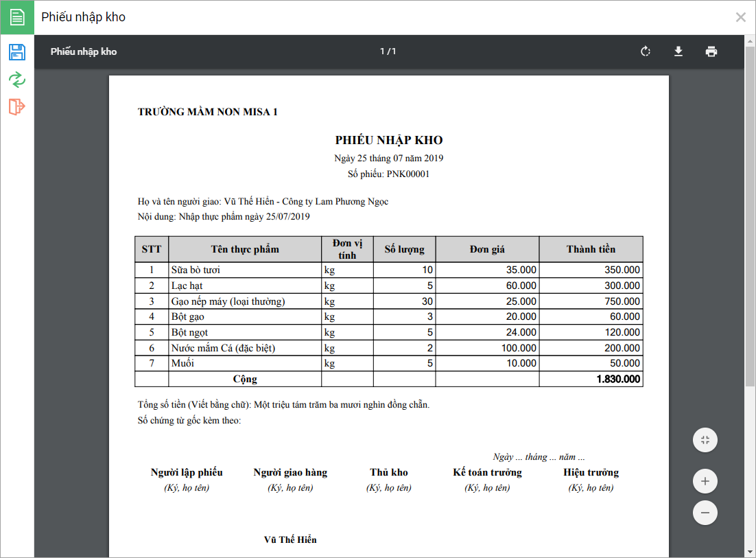The image size is (756, 558).
Task: Click the scrollbar down arrow
Action: (750, 552)
